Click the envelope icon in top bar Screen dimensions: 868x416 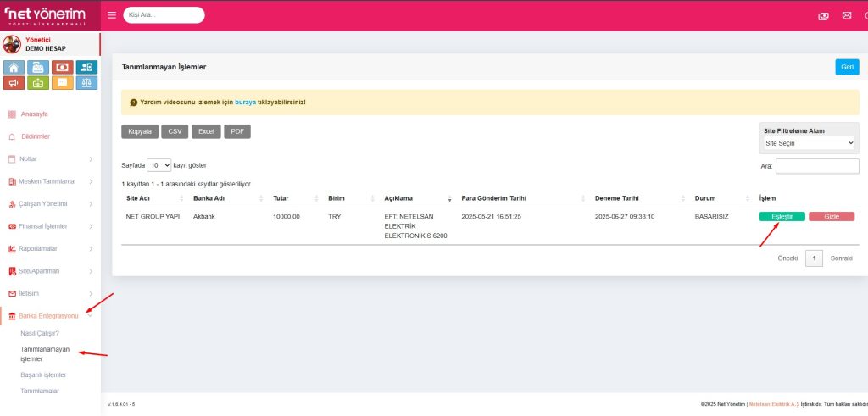(846, 15)
